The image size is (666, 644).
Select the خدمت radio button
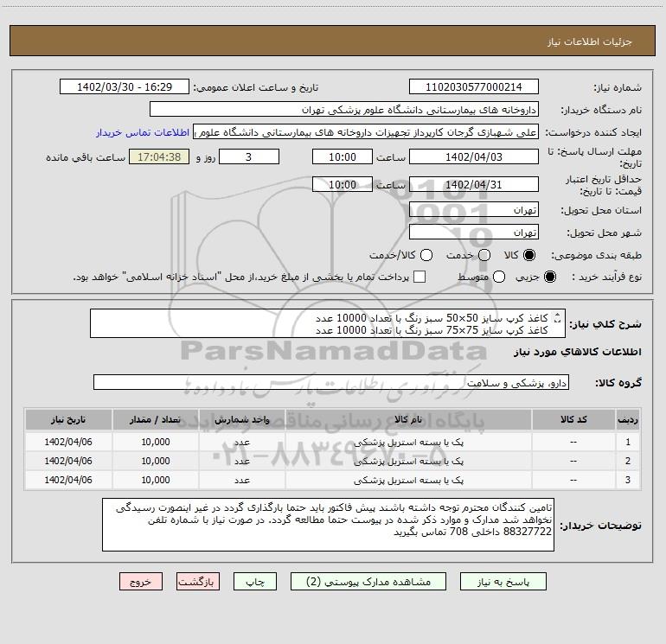484,255
